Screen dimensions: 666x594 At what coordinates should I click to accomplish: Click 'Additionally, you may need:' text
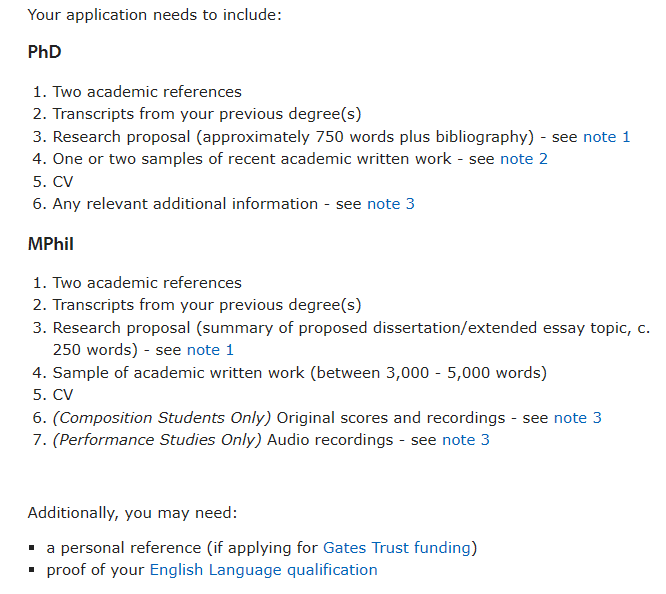click(133, 513)
